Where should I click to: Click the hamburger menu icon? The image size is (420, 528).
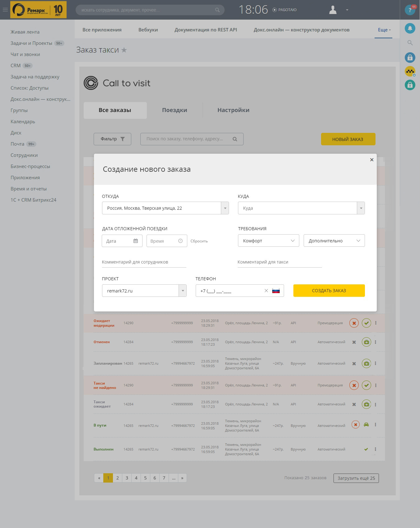pos(5,10)
